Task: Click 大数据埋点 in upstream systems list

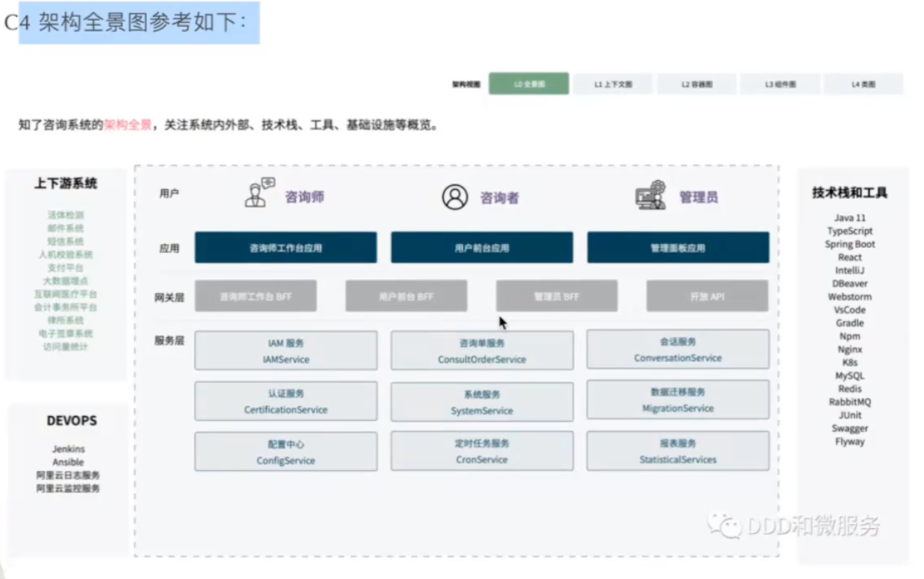Action: pos(65,281)
